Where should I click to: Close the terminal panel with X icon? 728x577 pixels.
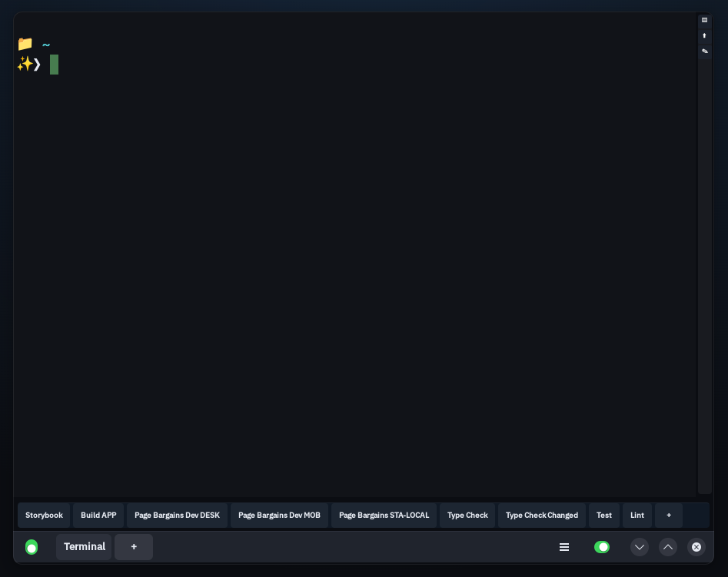click(696, 547)
